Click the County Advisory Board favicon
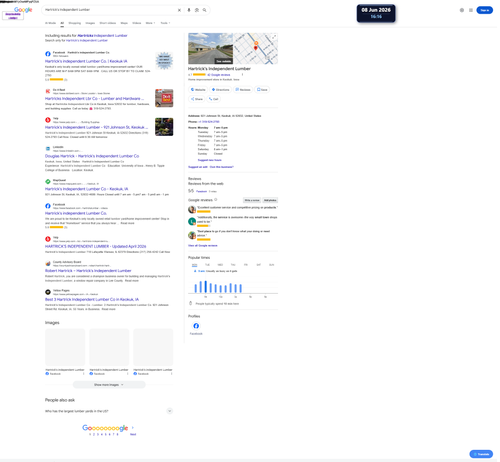This screenshot has width=500, height=462. tap(48, 263)
